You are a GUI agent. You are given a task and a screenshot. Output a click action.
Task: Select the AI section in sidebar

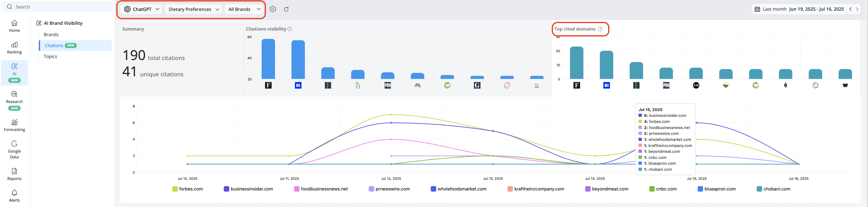coord(15,72)
